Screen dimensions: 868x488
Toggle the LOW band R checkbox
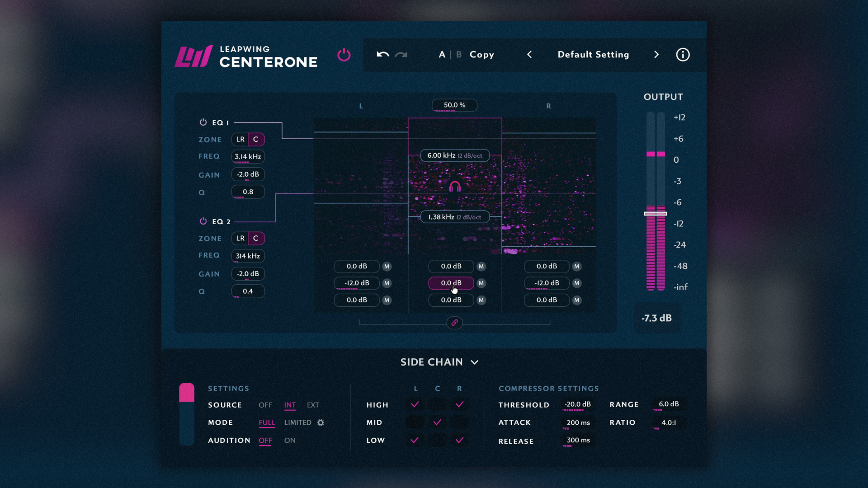tap(459, 440)
